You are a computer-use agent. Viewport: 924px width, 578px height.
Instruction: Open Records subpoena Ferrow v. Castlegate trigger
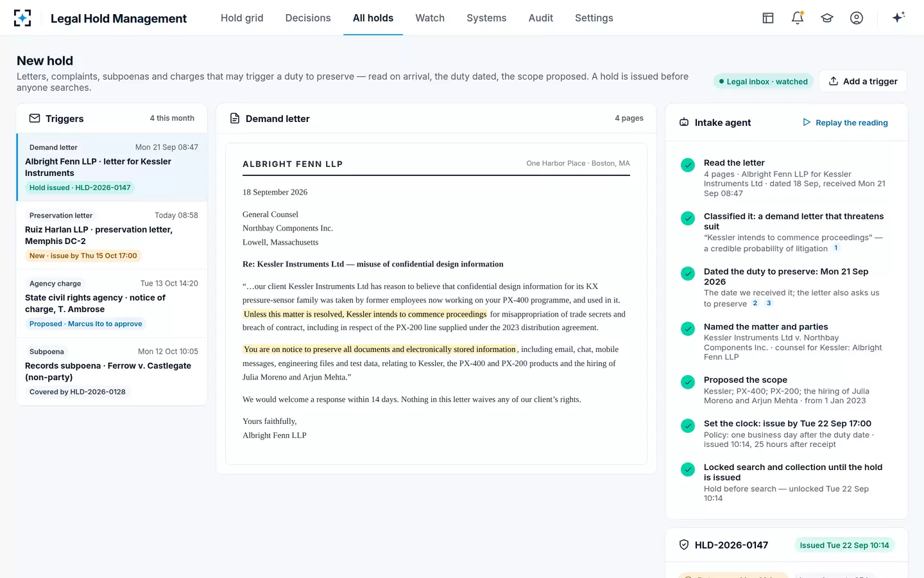(x=112, y=371)
